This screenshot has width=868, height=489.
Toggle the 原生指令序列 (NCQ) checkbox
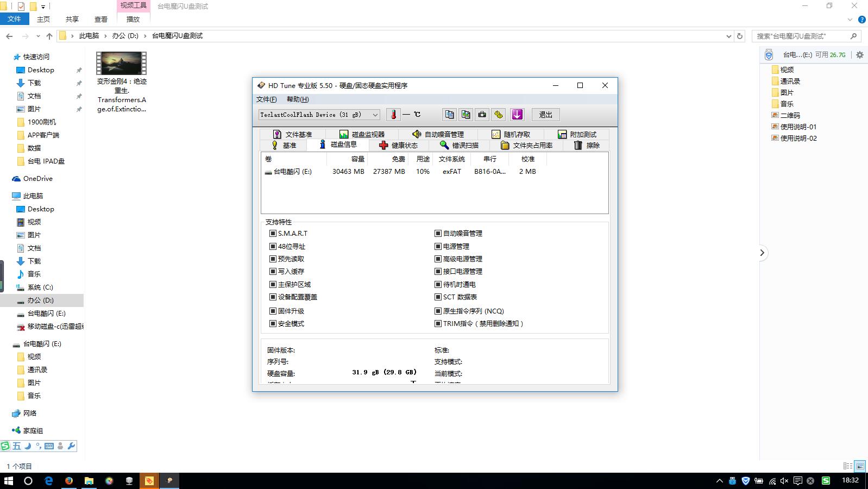pyautogui.click(x=438, y=311)
